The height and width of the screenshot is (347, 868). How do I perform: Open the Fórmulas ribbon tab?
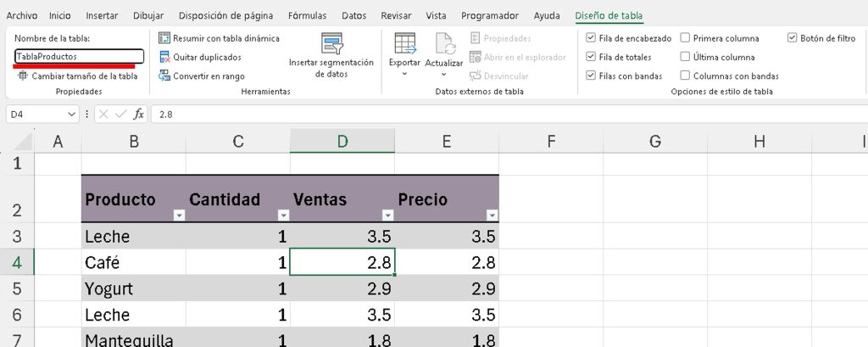(307, 15)
